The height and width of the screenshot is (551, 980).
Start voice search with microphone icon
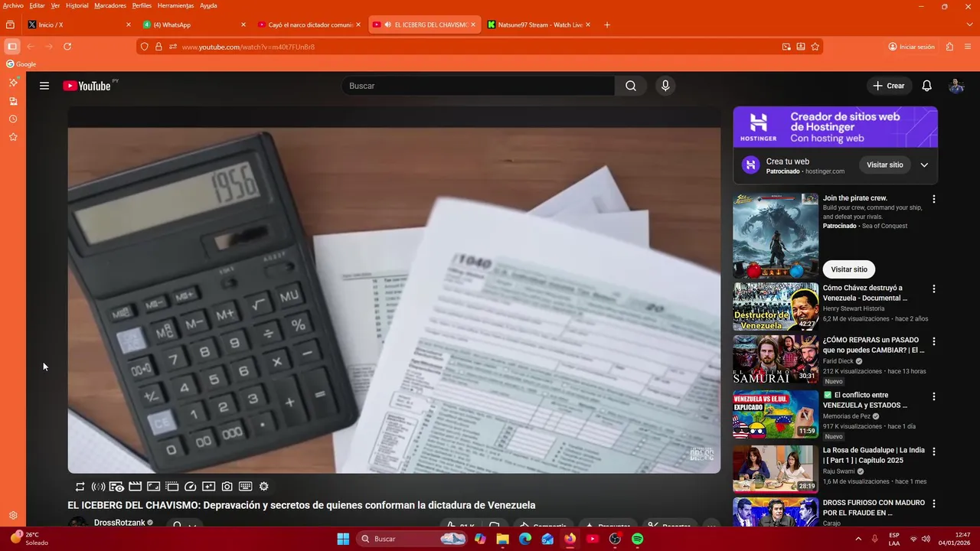[x=665, y=86]
